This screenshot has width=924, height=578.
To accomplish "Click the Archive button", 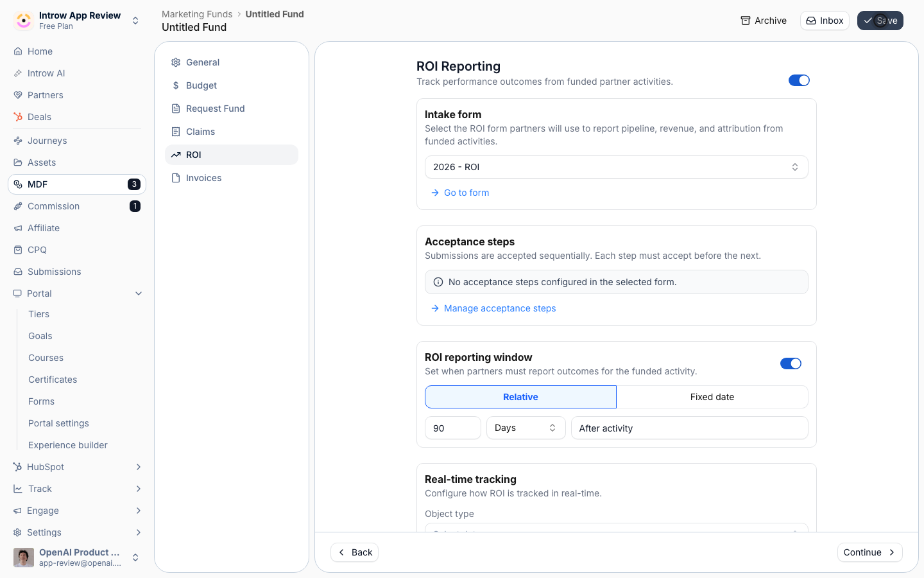I will click(764, 21).
